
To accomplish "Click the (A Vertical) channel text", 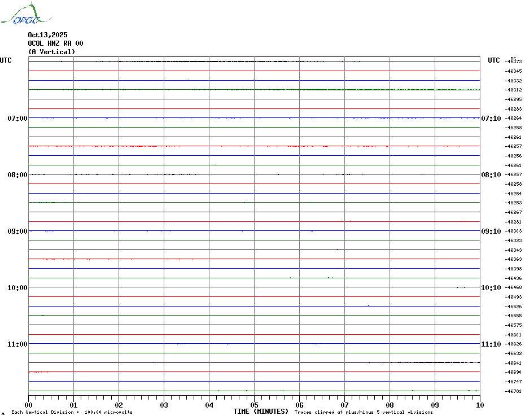I will 51,52.
